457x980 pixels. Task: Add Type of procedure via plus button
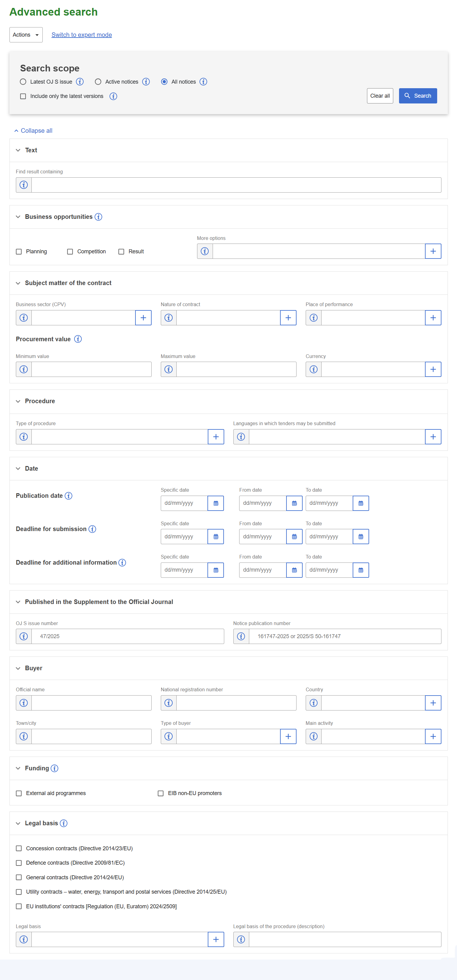click(216, 437)
